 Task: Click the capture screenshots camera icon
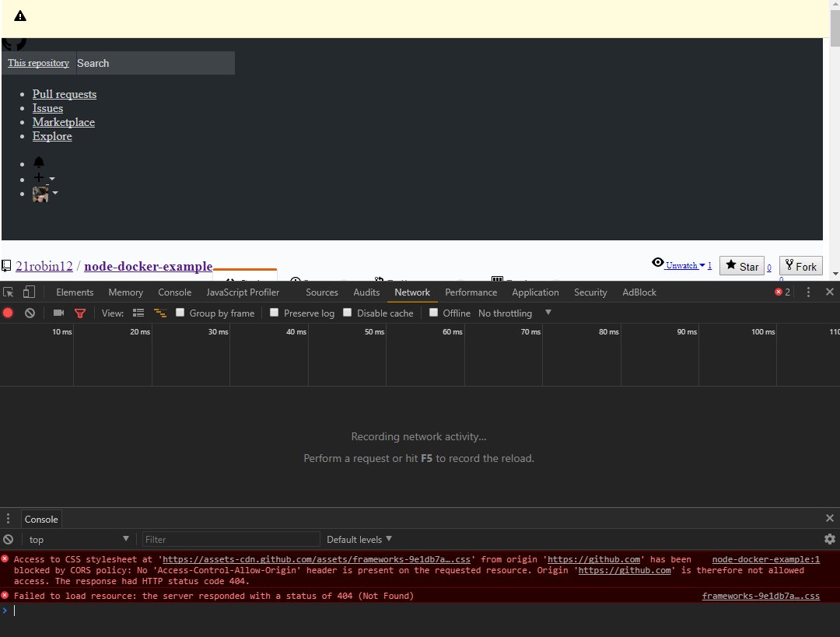(x=58, y=313)
